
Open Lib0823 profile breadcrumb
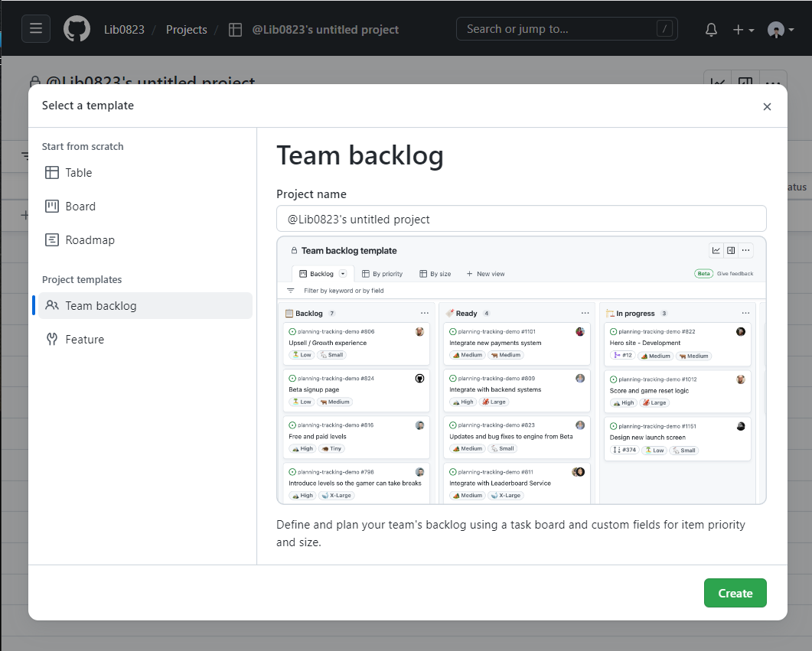point(124,30)
